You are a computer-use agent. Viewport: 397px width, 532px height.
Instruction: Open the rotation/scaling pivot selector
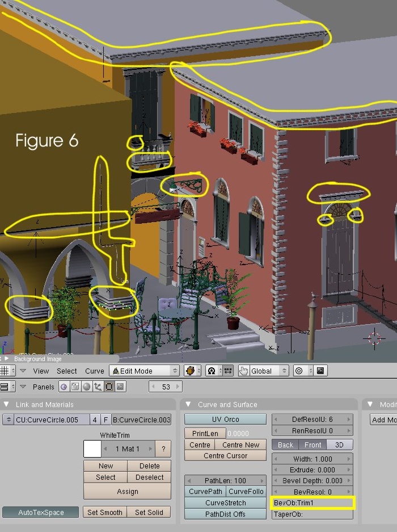point(214,371)
